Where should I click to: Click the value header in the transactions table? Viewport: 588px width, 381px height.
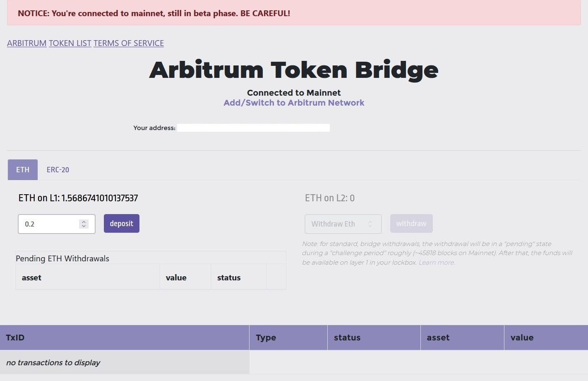(522, 338)
